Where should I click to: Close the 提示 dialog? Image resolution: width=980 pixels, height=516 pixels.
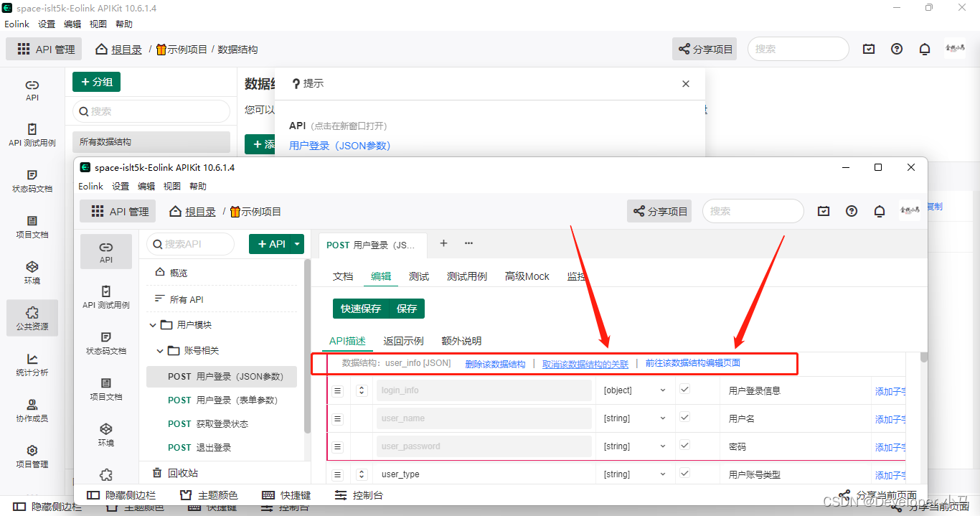click(686, 84)
